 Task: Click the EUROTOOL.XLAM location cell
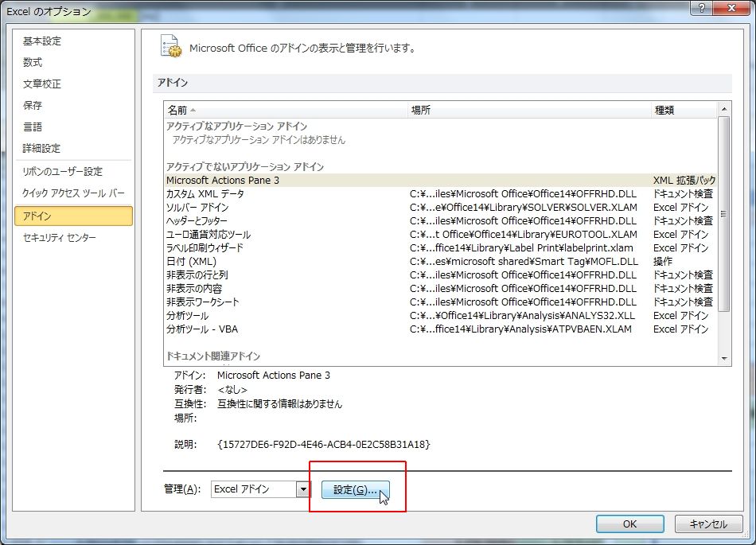coord(523,234)
